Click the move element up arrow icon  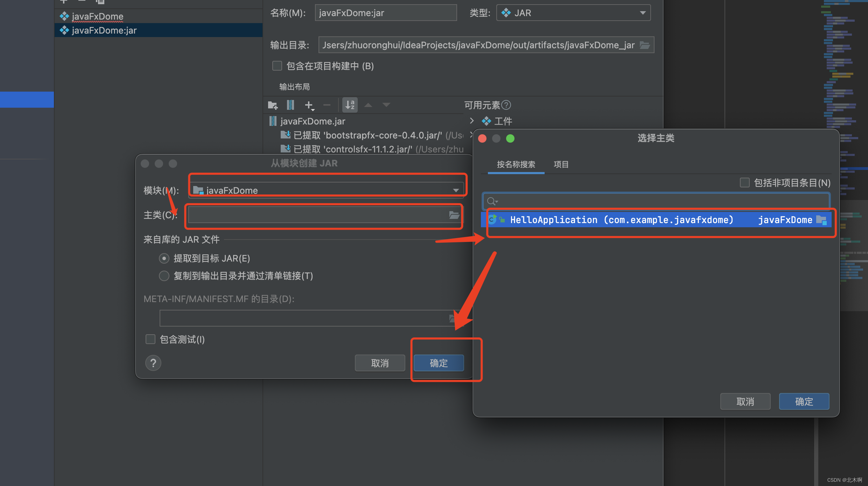tap(368, 105)
